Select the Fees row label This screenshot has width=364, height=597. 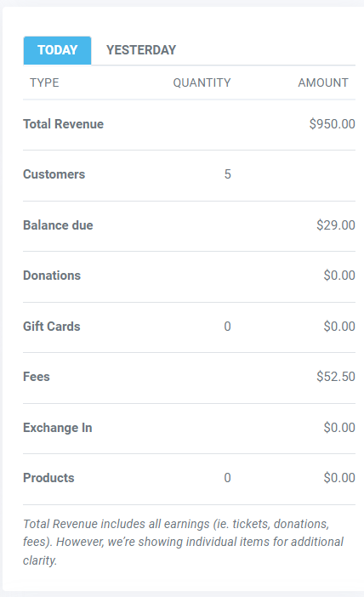point(37,377)
